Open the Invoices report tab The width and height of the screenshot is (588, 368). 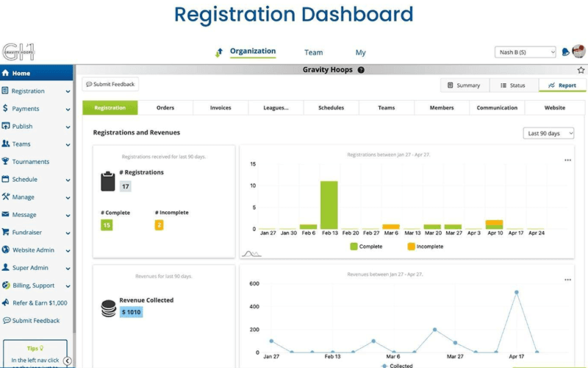pos(220,107)
